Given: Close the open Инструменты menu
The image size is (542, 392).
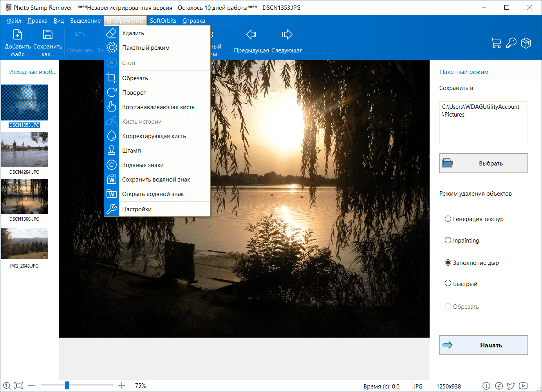Looking at the screenshot, I should click(125, 21).
